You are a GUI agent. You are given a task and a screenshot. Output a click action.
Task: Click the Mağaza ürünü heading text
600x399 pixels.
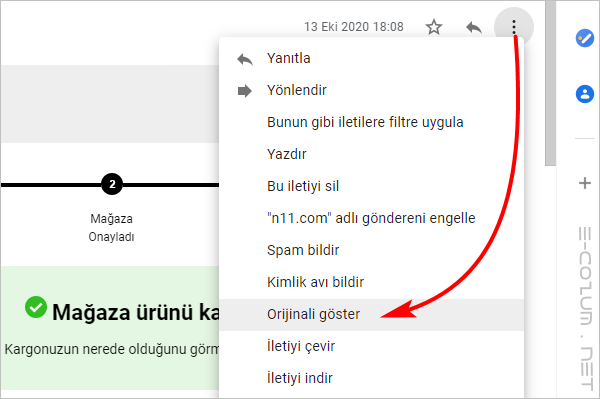(136, 313)
